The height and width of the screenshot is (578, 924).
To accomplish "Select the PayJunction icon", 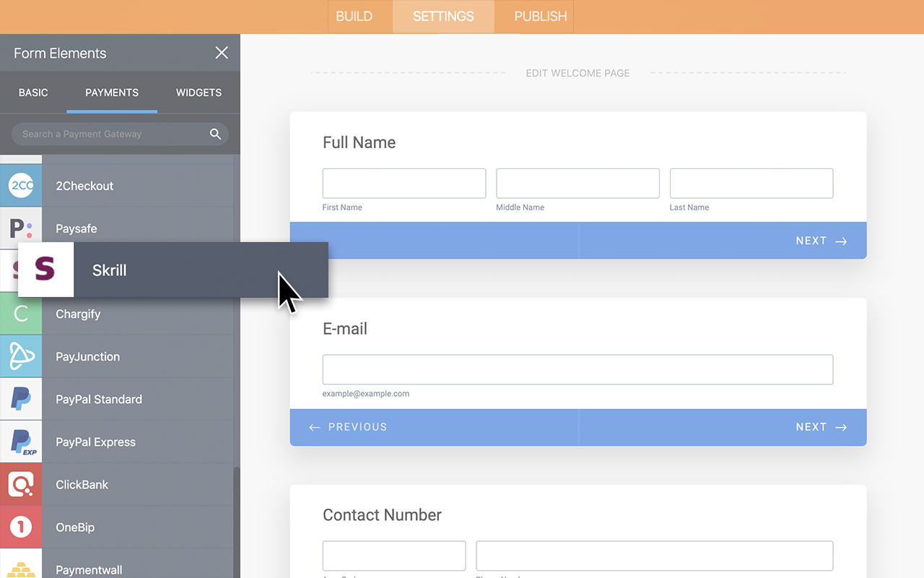I will pos(21,356).
